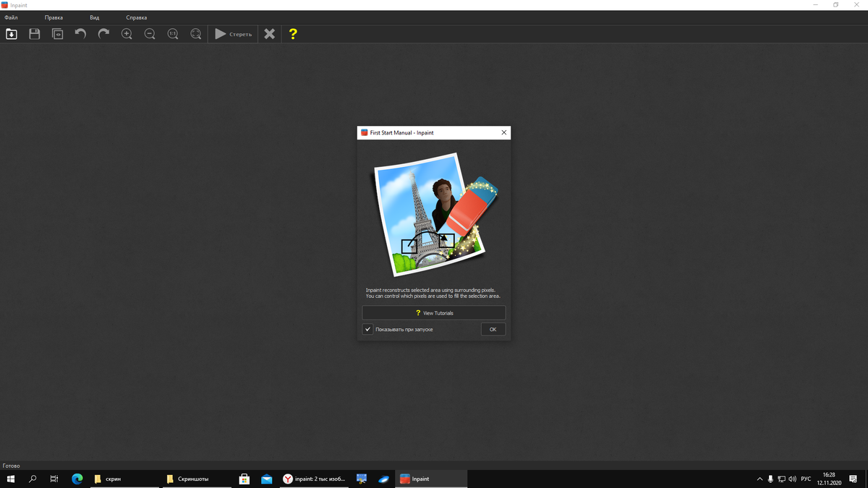Switch to Yandex browser inpaint tab
868x488 pixels.
click(x=315, y=479)
